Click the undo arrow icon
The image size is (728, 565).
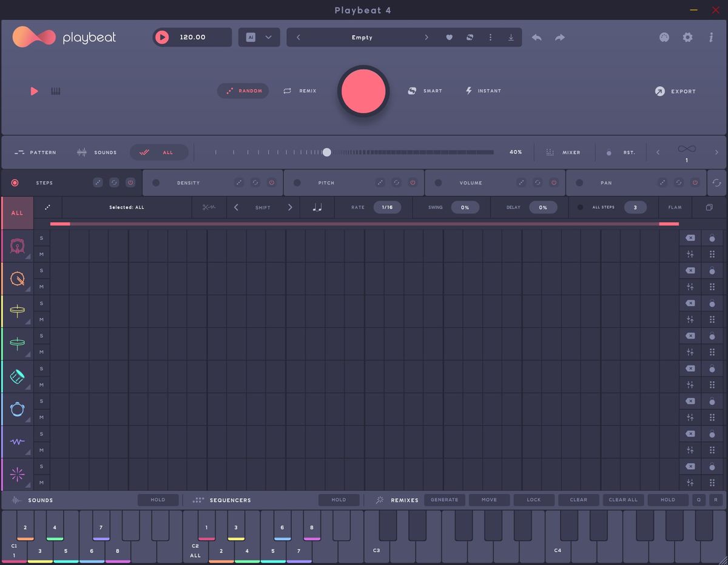tap(536, 37)
